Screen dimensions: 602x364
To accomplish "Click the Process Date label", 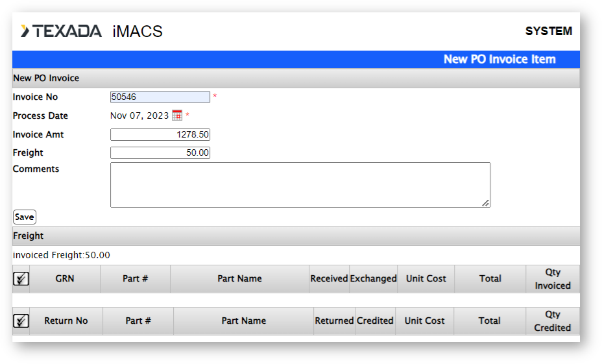I will click(x=40, y=115).
